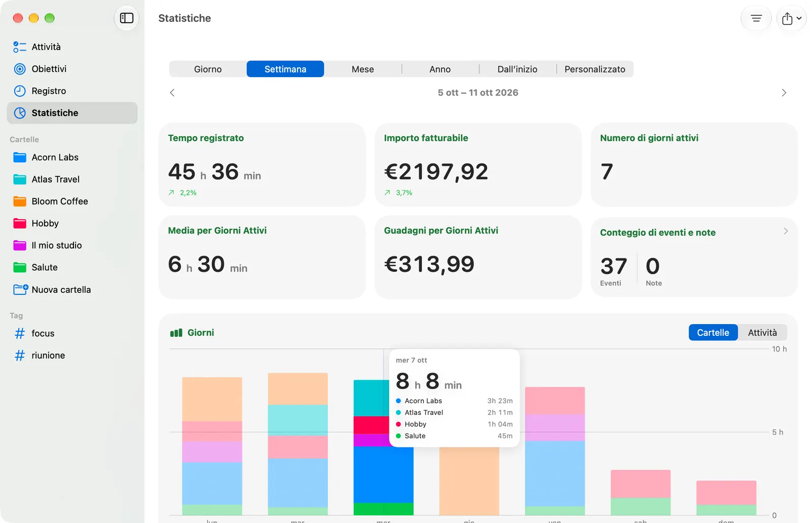Viewport: 812px width, 523px height.
Task: Open the filter options icon
Action: [756, 19]
